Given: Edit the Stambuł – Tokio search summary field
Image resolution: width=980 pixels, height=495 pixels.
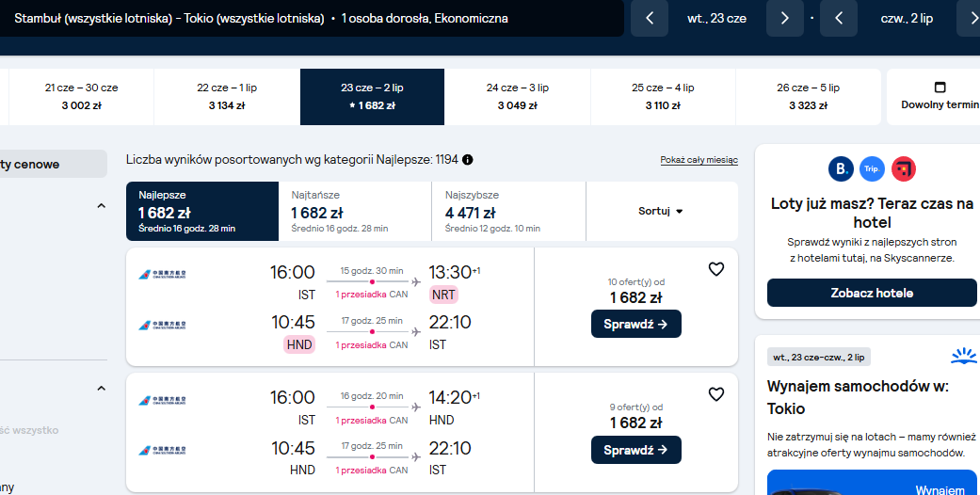Looking at the screenshot, I should pyautogui.click(x=312, y=18).
